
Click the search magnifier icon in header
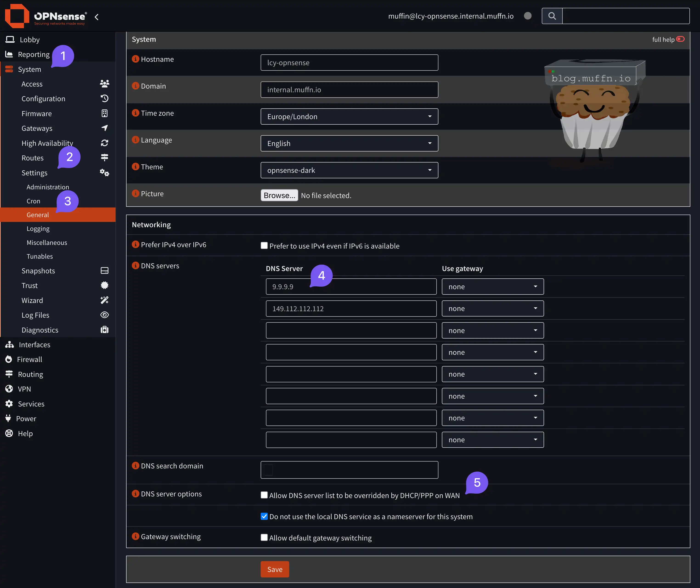[552, 16]
